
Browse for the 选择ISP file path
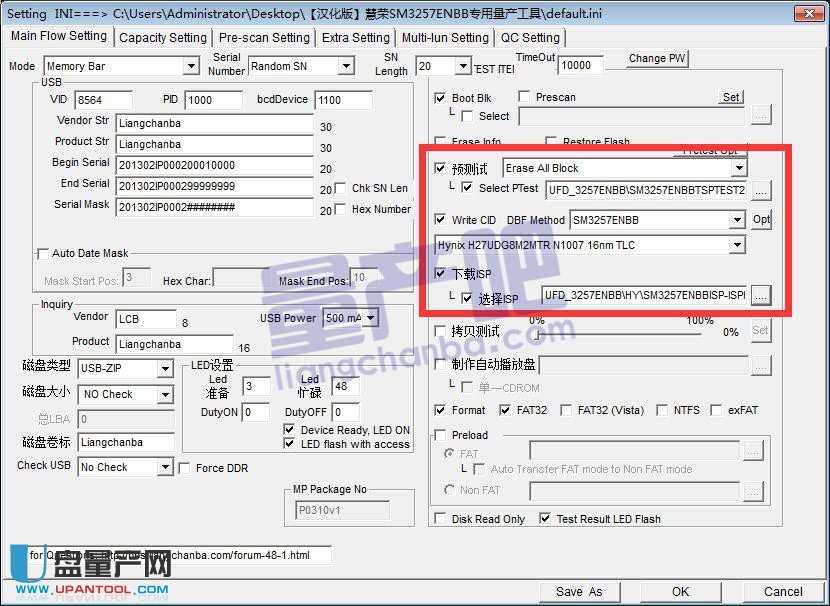pyautogui.click(x=761, y=295)
